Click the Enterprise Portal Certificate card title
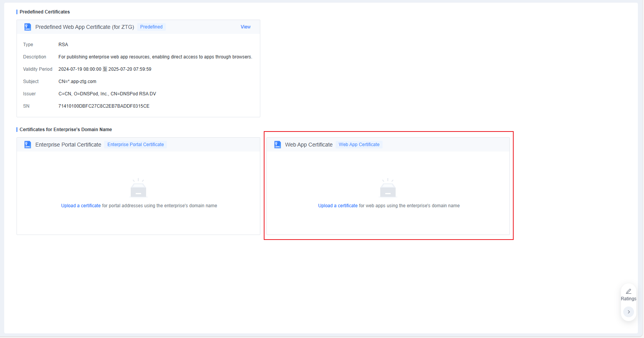This screenshot has height=338, width=644. tap(68, 145)
